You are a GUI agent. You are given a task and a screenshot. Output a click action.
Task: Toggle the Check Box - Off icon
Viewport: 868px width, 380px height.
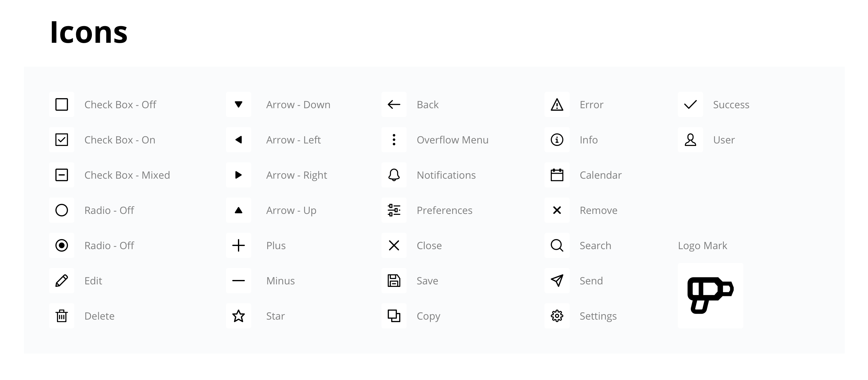click(x=62, y=104)
